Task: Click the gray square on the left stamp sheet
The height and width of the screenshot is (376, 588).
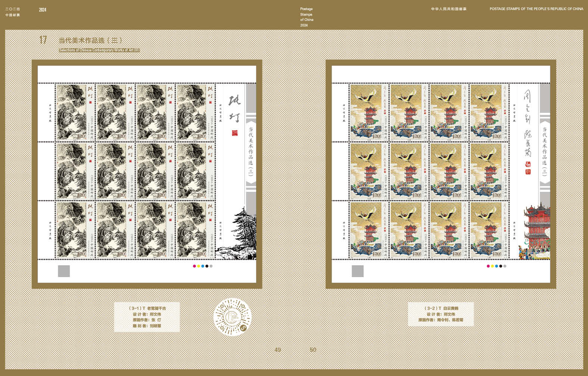Action: click(64, 271)
